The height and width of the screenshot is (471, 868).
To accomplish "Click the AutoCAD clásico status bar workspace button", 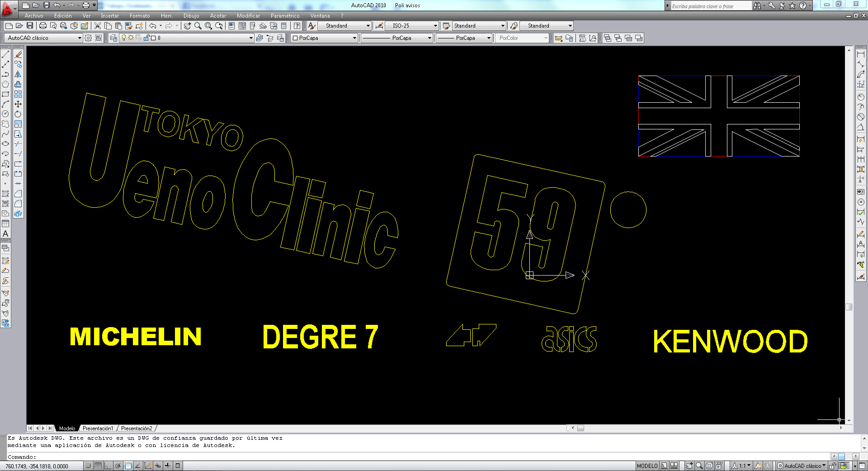I will pos(802,466).
